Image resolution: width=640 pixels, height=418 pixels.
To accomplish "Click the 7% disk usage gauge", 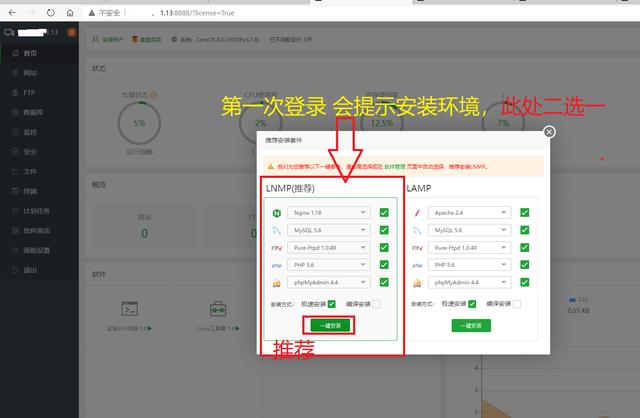I will pyautogui.click(x=503, y=123).
